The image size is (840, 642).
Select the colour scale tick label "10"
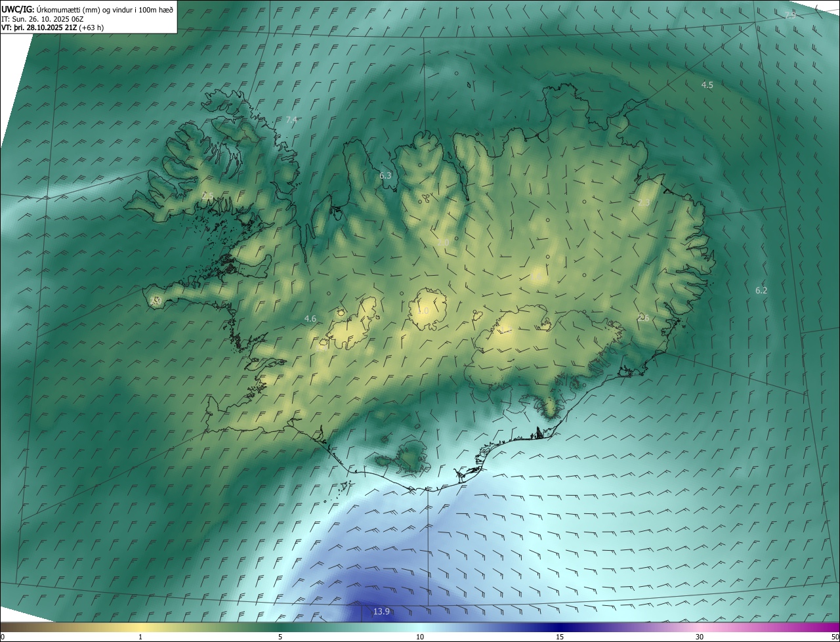(420, 637)
